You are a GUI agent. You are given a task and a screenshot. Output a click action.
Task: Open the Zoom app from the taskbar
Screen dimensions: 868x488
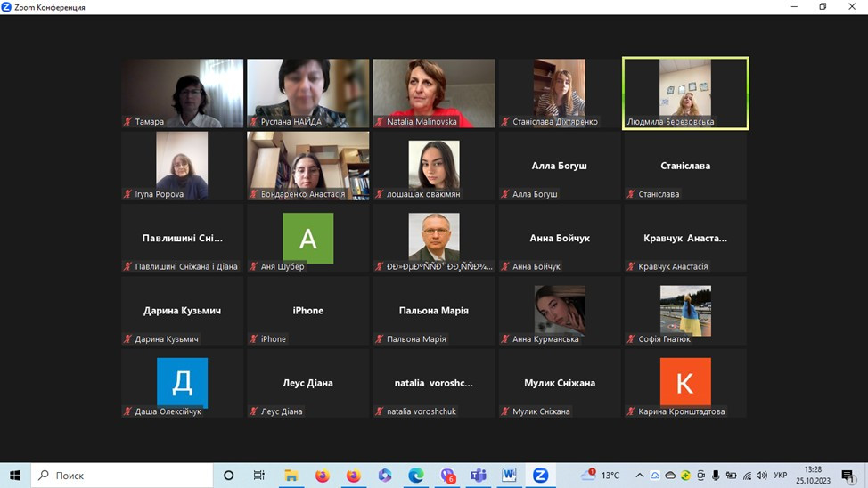[x=540, y=476]
